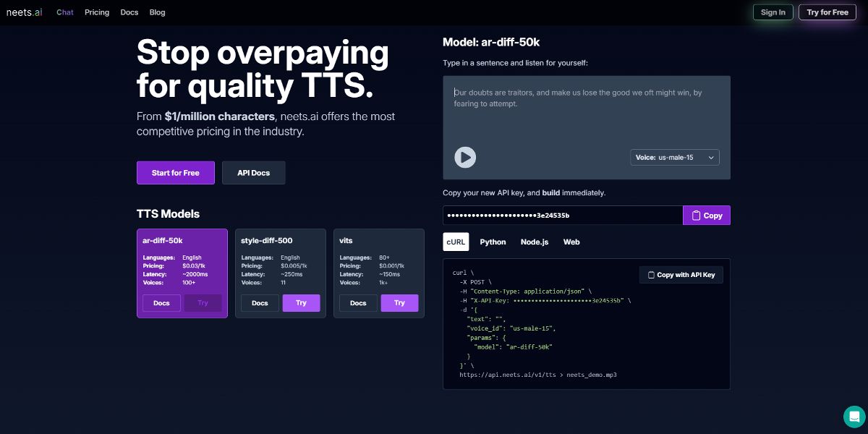Click Try for Free in the header
868x434 pixels.
[x=827, y=12]
